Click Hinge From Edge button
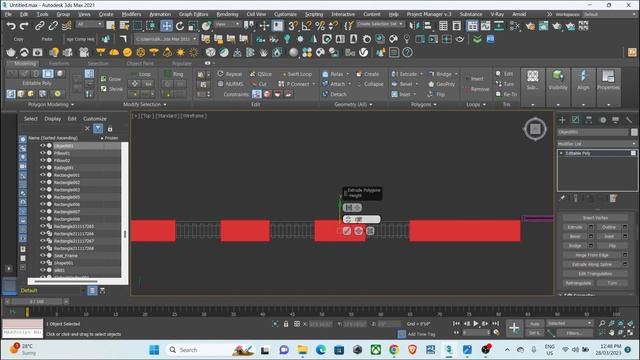This screenshot has width=640, height=360. pos(592,255)
